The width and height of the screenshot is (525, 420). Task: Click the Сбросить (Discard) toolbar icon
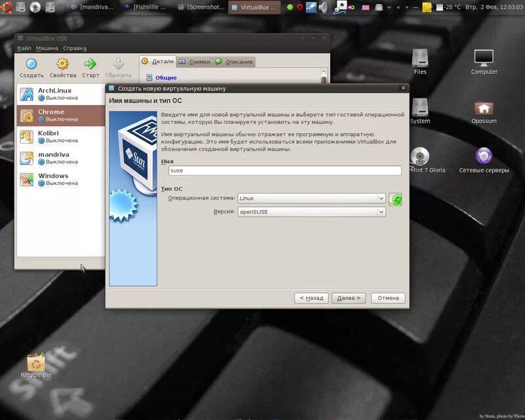click(x=118, y=64)
